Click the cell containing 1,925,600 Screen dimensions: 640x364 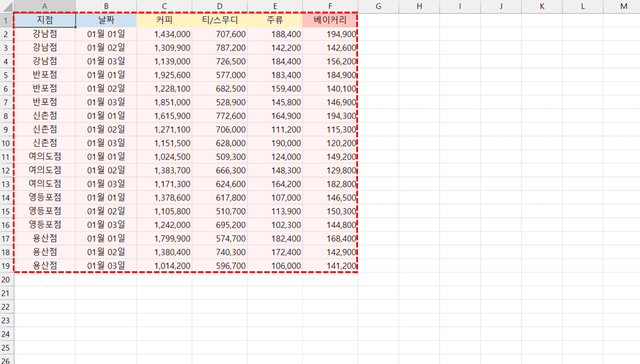(x=164, y=75)
